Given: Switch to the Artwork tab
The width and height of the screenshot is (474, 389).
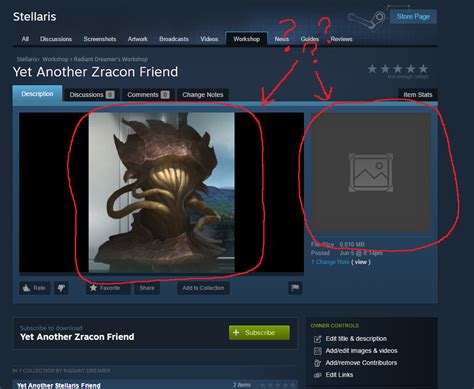Looking at the screenshot, I should 138,39.
